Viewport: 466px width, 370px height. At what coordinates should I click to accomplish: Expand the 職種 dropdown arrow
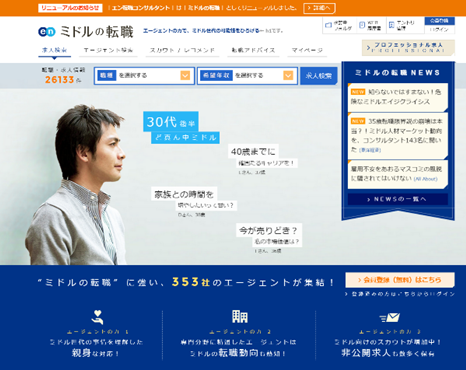[x=185, y=76]
